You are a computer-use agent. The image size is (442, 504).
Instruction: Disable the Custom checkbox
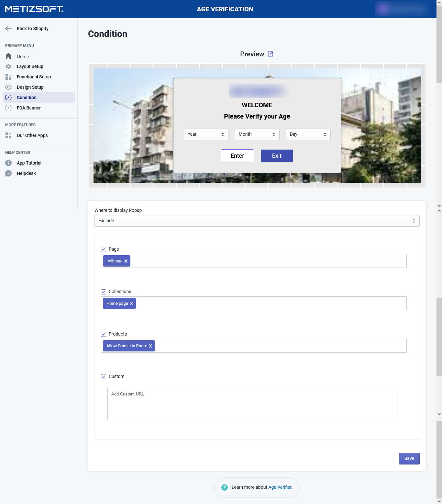pos(104,376)
